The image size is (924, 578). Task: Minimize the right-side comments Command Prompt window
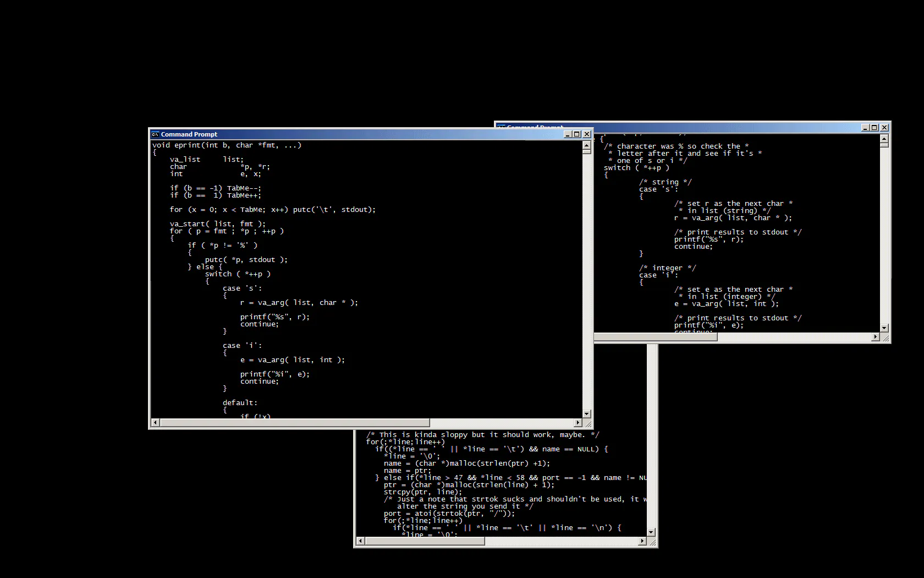[865, 128]
